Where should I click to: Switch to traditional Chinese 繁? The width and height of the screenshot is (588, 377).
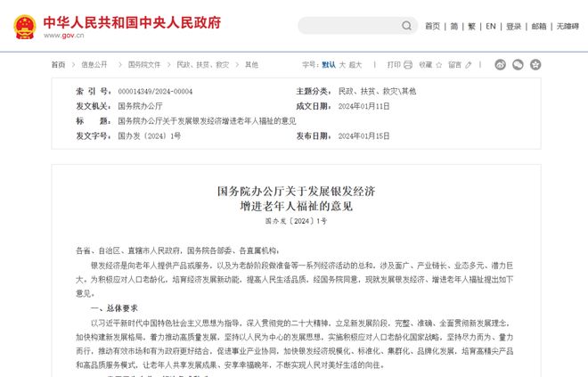click(472, 26)
